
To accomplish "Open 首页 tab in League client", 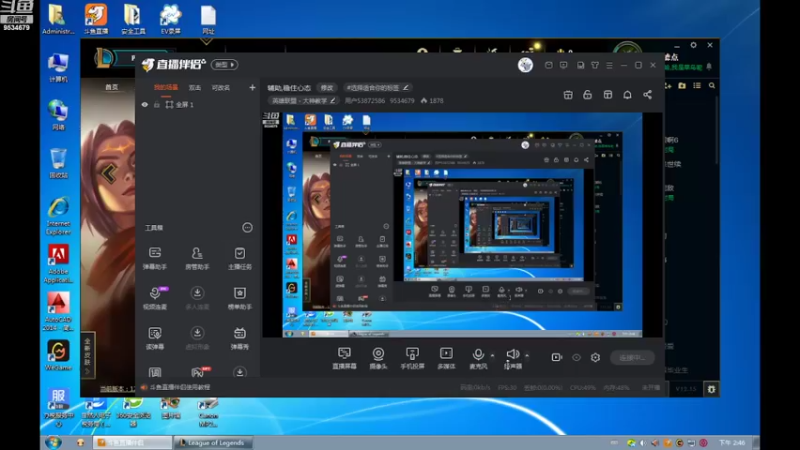I will pyautogui.click(x=112, y=87).
